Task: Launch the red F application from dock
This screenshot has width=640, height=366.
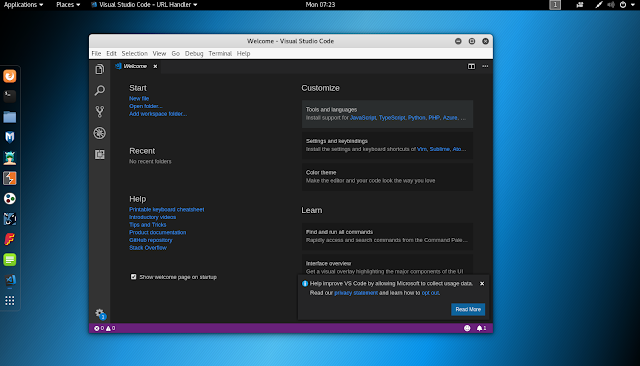Action: pos(10,239)
